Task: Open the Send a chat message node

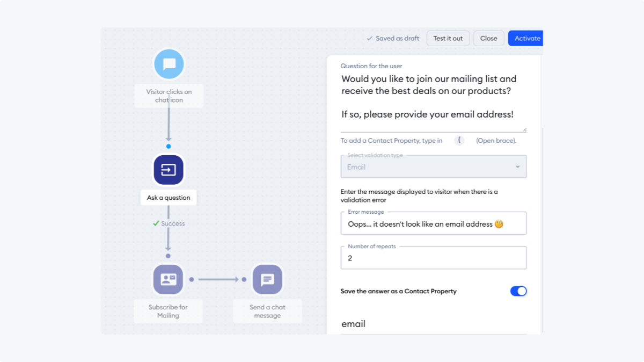Action: (x=267, y=279)
